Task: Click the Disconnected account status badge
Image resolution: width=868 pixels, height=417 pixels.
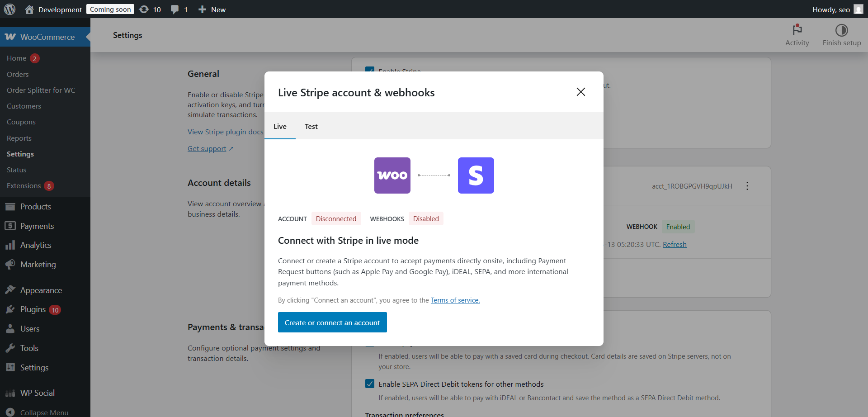Action: click(336, 218)
